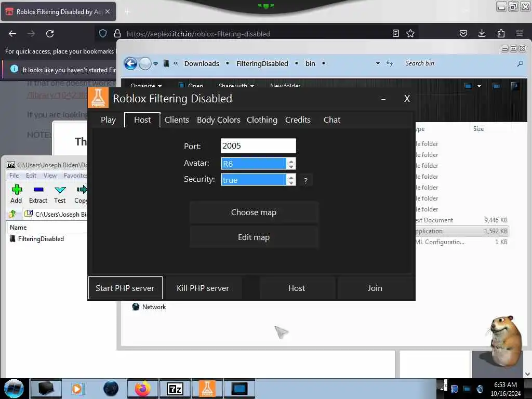Click the Security spinner arrows
This screenshot has width=532, height=399.
(291, 180)
